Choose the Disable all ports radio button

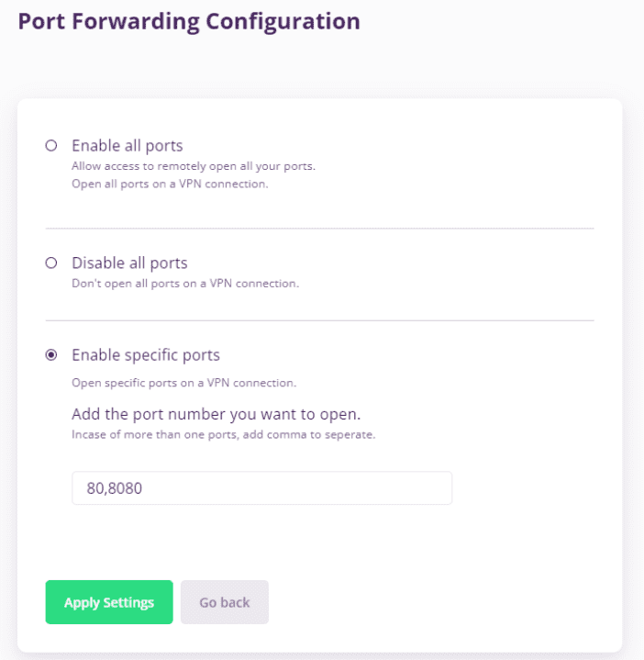point(51,263)
